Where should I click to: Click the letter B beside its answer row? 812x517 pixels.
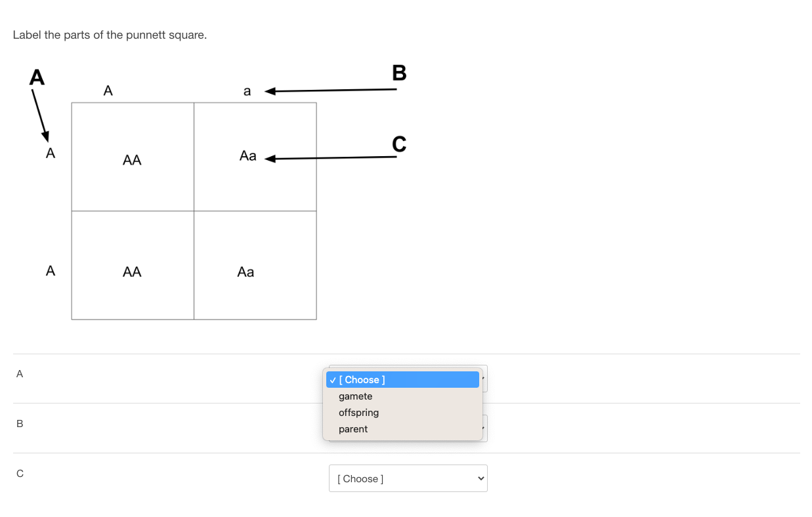(x=20, y=423)
